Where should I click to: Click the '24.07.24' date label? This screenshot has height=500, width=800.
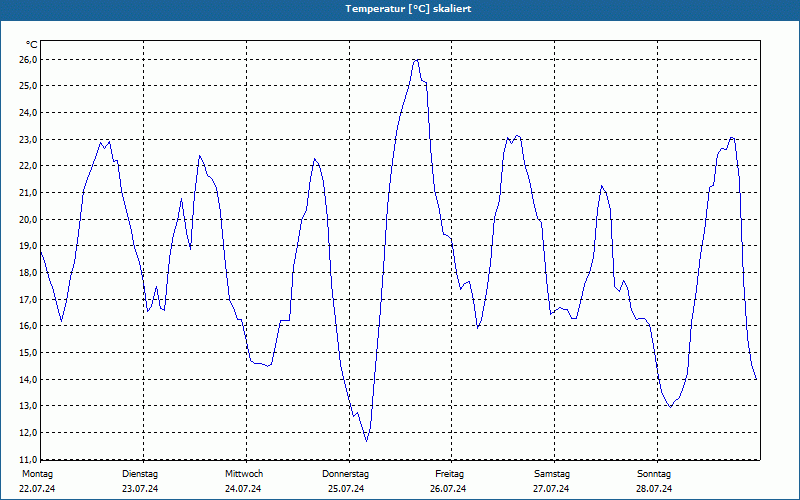(x=243, y=489)
